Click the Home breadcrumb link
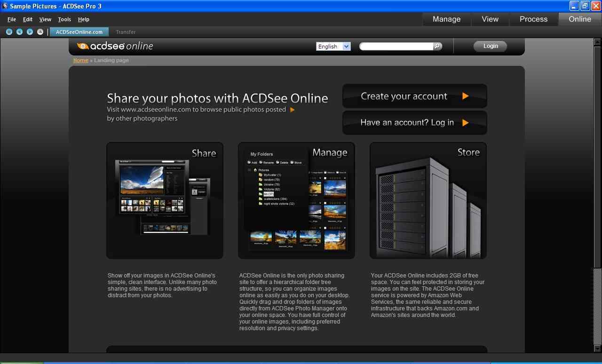 click(x=80, y=60)
